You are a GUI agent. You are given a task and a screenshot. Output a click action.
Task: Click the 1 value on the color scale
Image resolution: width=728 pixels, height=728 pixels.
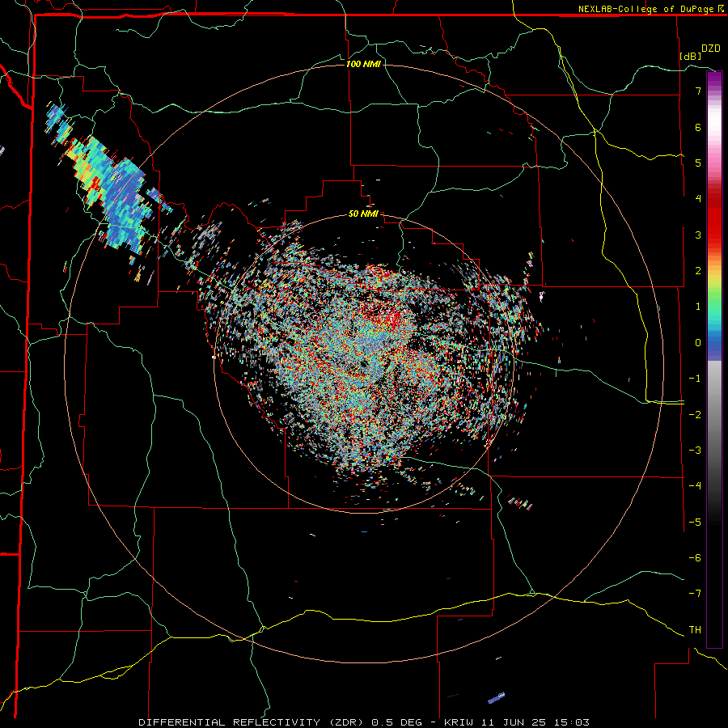coord(698,307)
